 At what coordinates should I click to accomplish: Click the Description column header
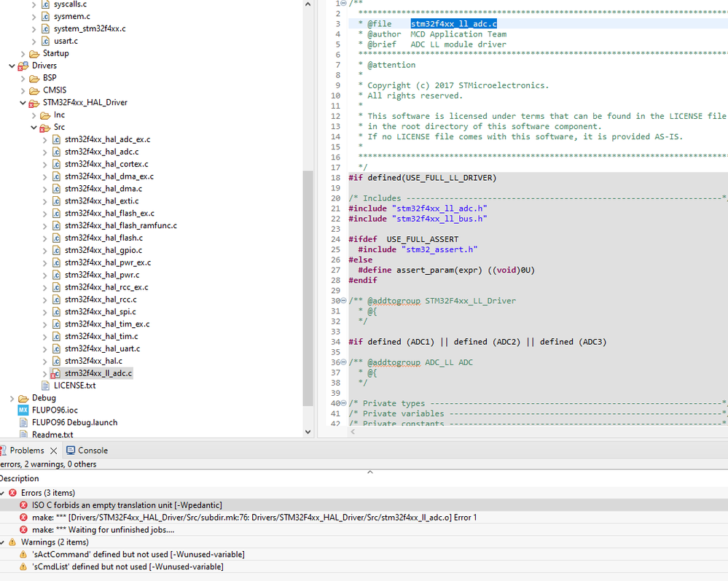point(20,478)
